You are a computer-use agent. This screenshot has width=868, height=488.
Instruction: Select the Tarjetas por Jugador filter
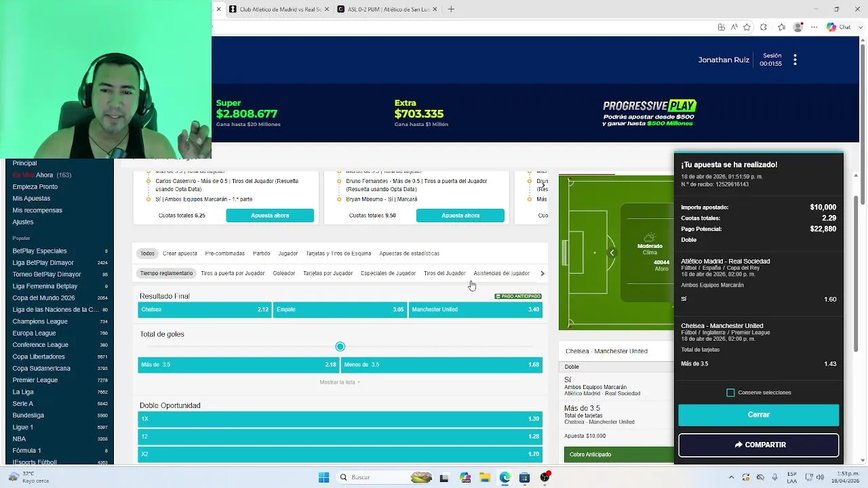coord(328,273)
